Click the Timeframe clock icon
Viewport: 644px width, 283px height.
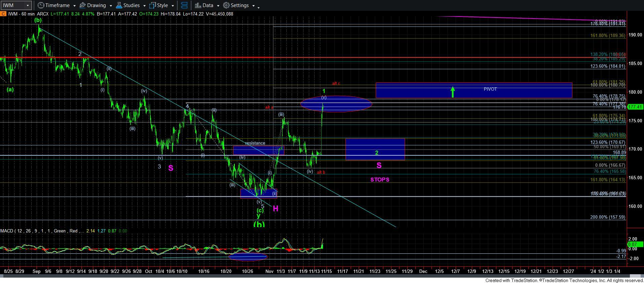[x=41, y=5]
